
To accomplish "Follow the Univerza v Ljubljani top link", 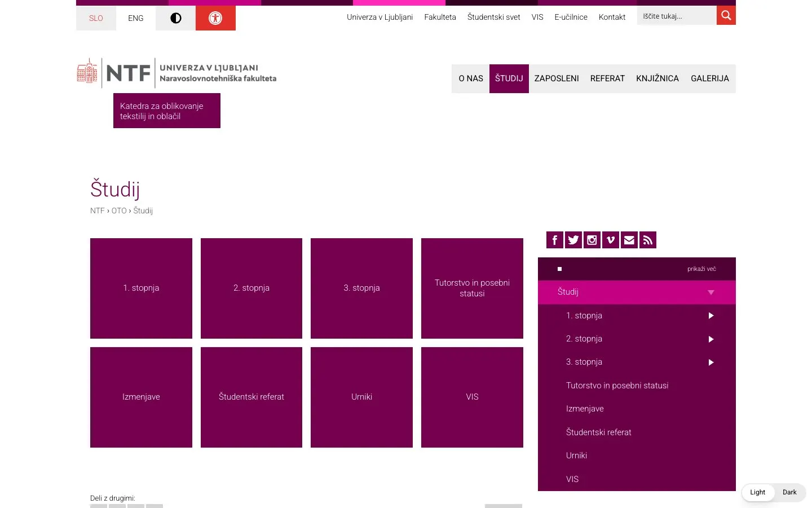I will click(379, 17).
